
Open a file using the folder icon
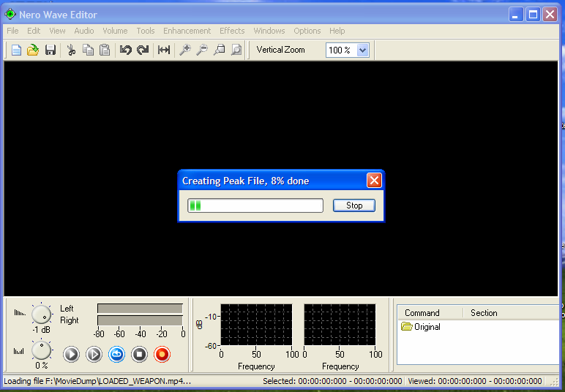tap(33, 50)
